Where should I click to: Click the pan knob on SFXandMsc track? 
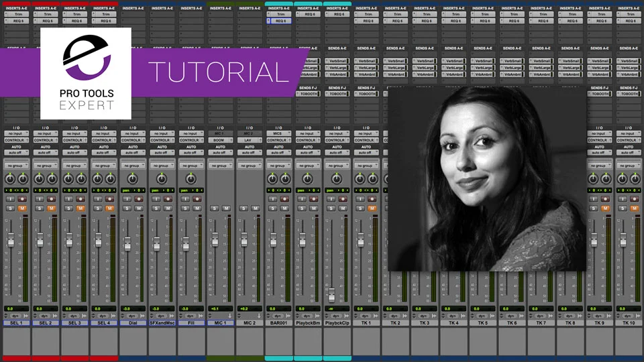click(x=162, y=179)
